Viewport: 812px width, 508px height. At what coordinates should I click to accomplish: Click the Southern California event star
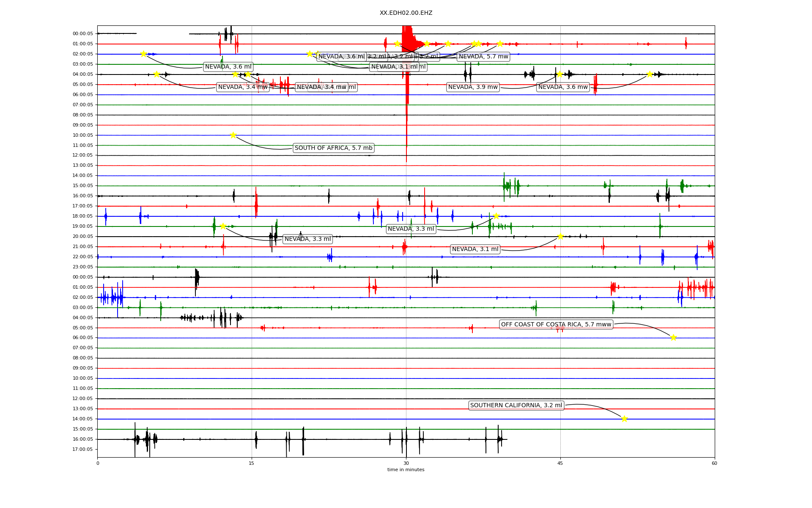[x=624, y=419]
